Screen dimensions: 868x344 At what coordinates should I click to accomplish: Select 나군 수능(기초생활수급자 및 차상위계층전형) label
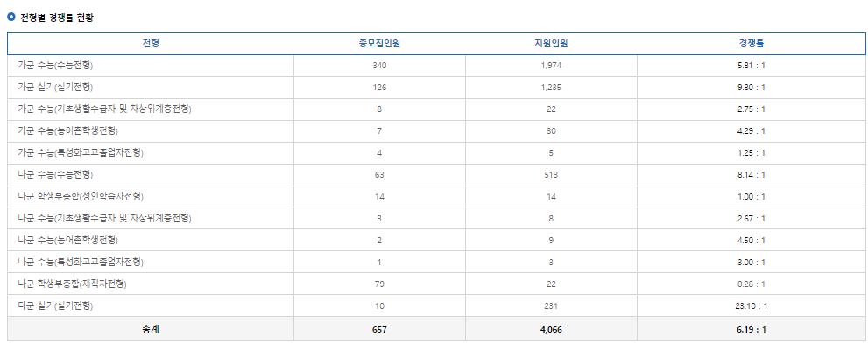(104, 219)
